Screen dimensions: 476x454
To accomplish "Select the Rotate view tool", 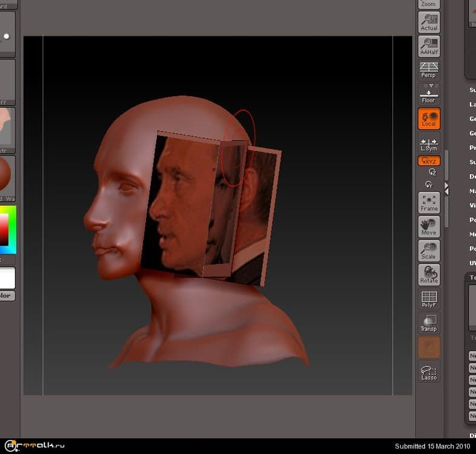I will 429,274.
